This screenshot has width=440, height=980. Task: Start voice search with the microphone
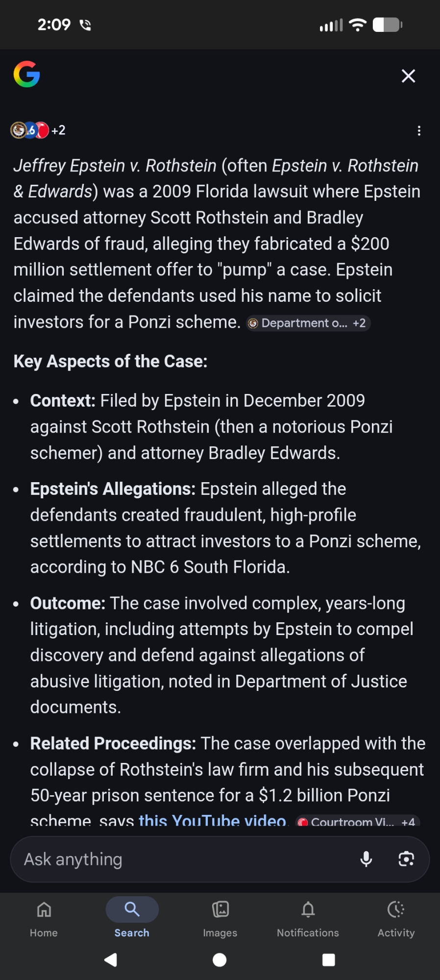coord(366,859)
